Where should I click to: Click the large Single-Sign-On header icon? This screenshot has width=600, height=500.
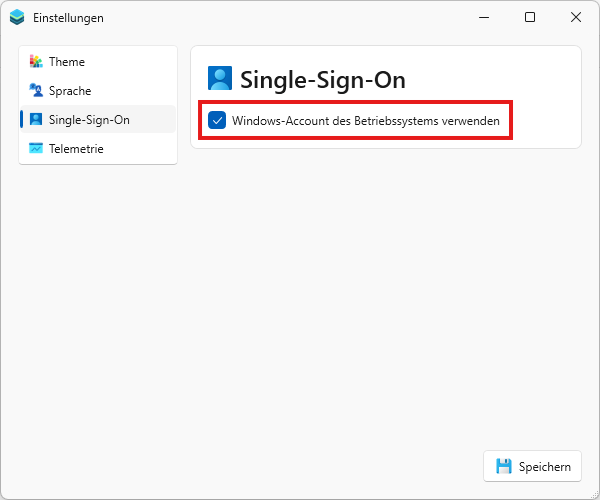pos(220,78)
